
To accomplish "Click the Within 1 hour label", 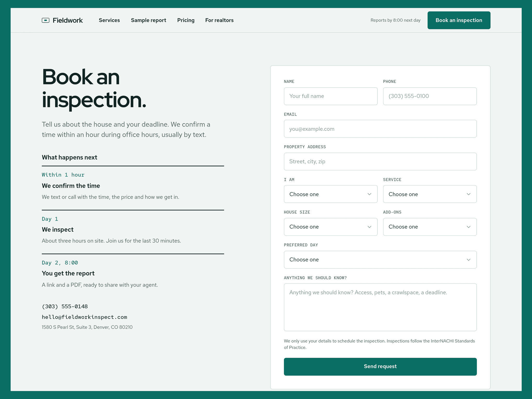I will [63, 175].
